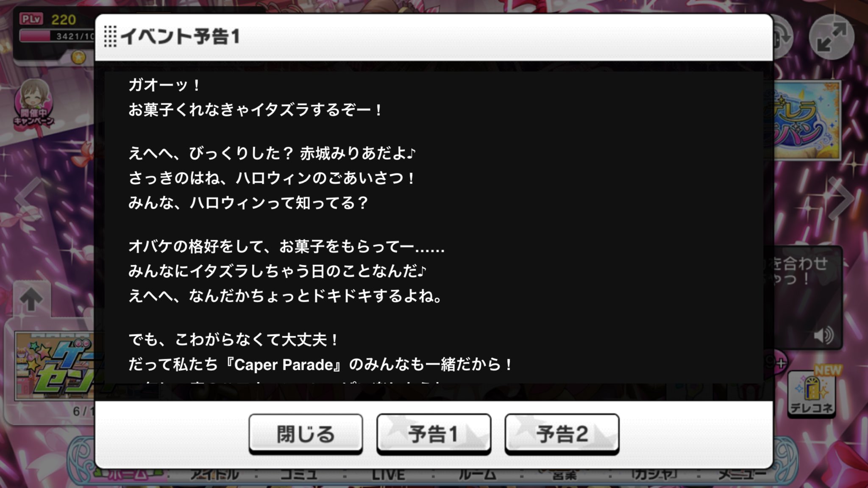
Task: Tap the speaker sound icon
Action: tap(823, 335)
